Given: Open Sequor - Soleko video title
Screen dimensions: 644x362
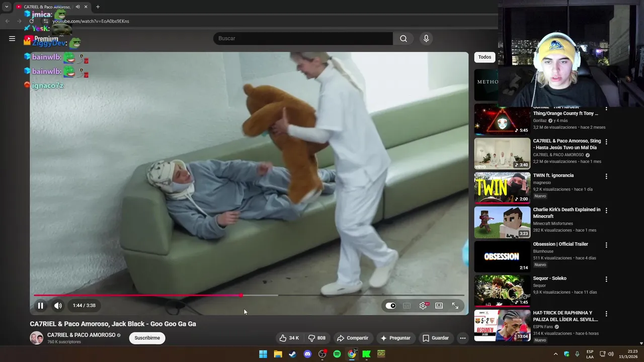Looking at the screenshot, I should tap(550, 279).
